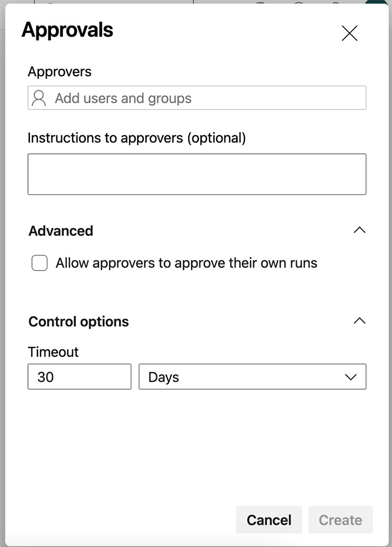Click the Timeout label
Screen dimensions: 392x547
click(53, 352)
